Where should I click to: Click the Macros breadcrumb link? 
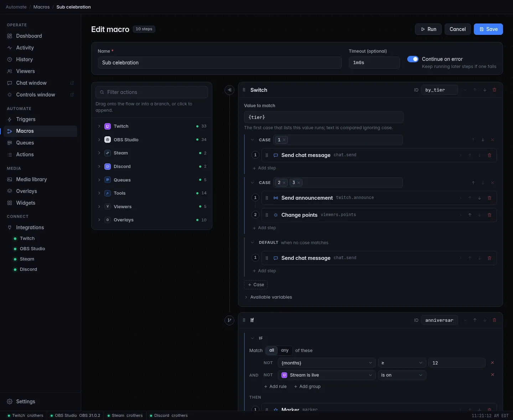coord(42,7)
